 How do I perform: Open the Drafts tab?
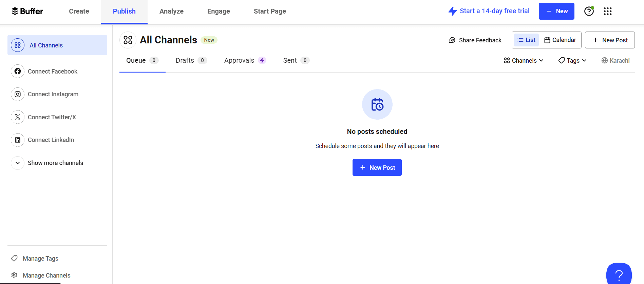pos(185,60)
